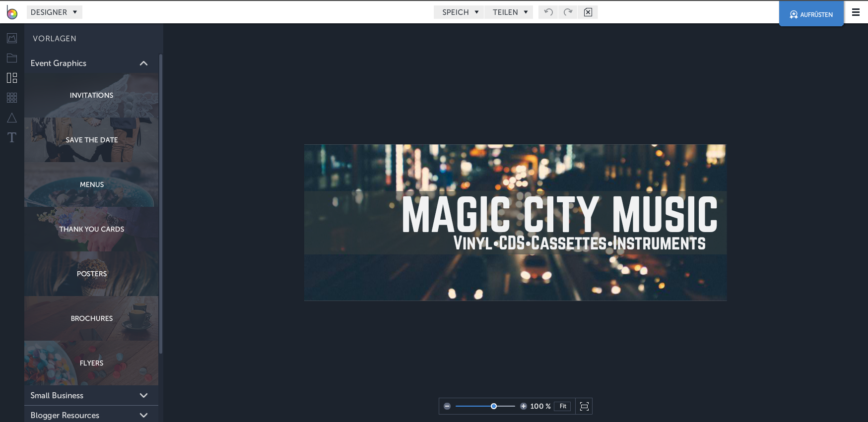This screenshot has width=868, height=422.
Task: Collapse the Event Graphics section
Action: (91, 63)
